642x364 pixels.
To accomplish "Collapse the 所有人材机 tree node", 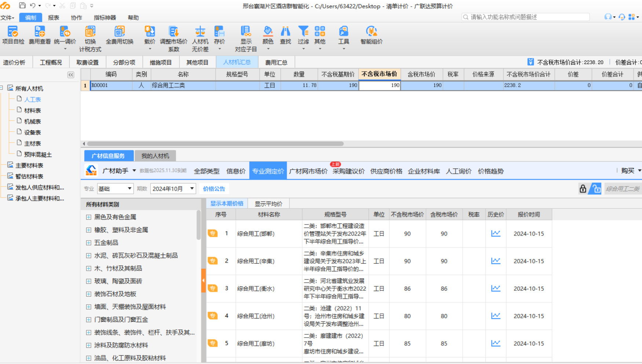I will [2, 88].
